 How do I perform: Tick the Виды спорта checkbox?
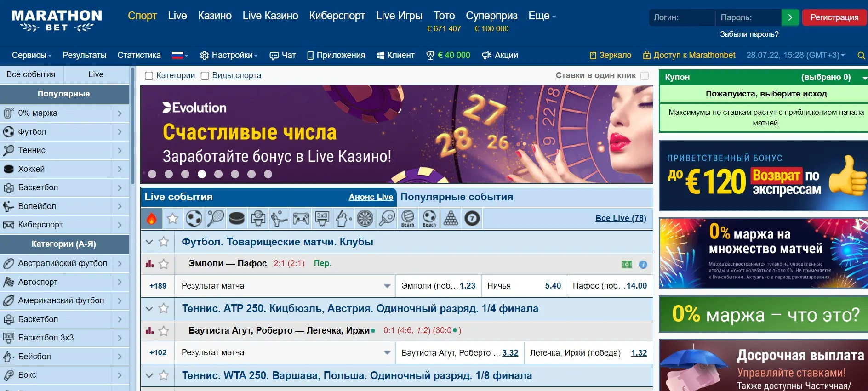click(205, 76)
